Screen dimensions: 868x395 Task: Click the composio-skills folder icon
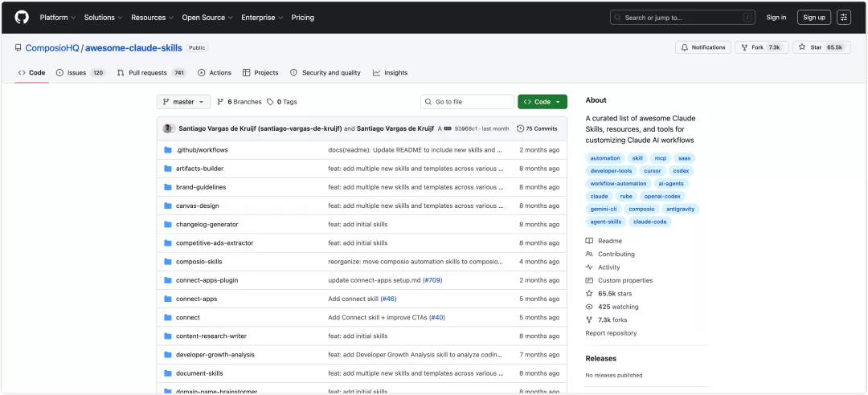pos(168,262)
